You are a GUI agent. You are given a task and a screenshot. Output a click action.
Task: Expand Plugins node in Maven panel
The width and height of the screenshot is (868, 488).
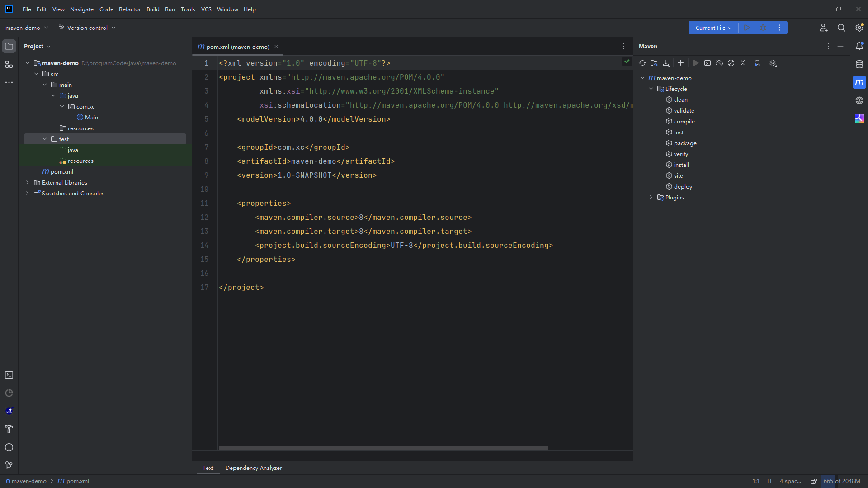click(x=651, y=197)
